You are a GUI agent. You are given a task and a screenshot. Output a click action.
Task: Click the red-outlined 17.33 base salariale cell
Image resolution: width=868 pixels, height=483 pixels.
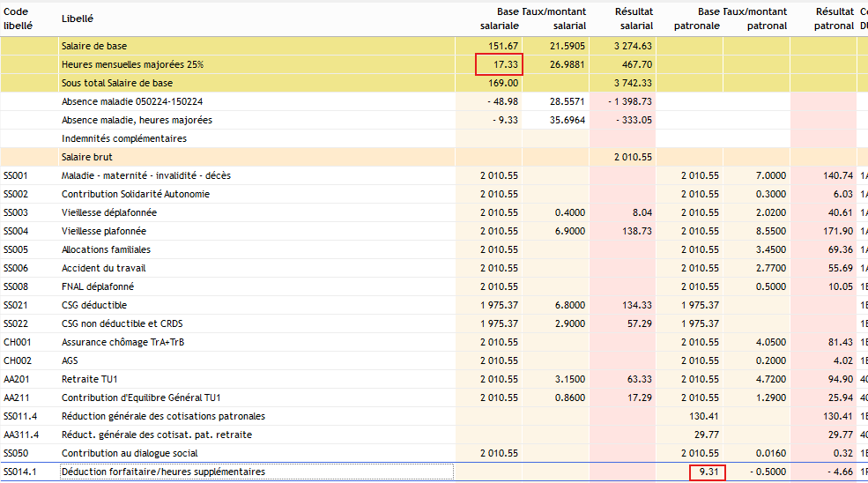[499, 64]
